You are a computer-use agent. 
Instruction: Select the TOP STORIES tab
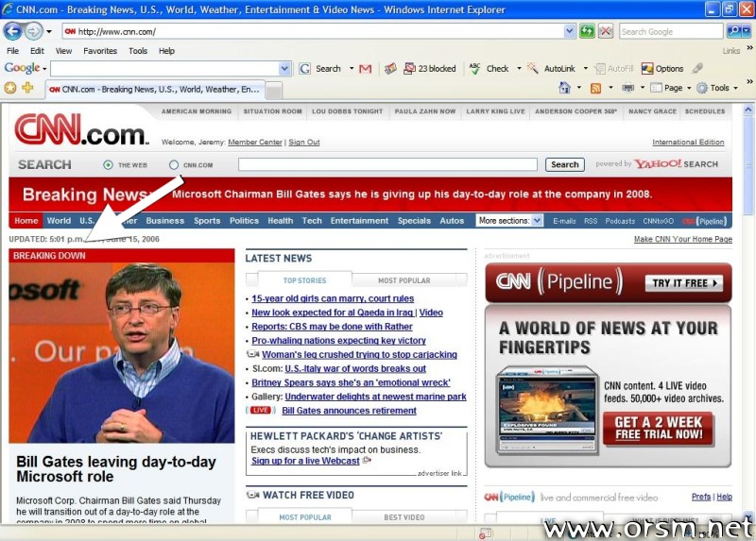tap(304, 280)
